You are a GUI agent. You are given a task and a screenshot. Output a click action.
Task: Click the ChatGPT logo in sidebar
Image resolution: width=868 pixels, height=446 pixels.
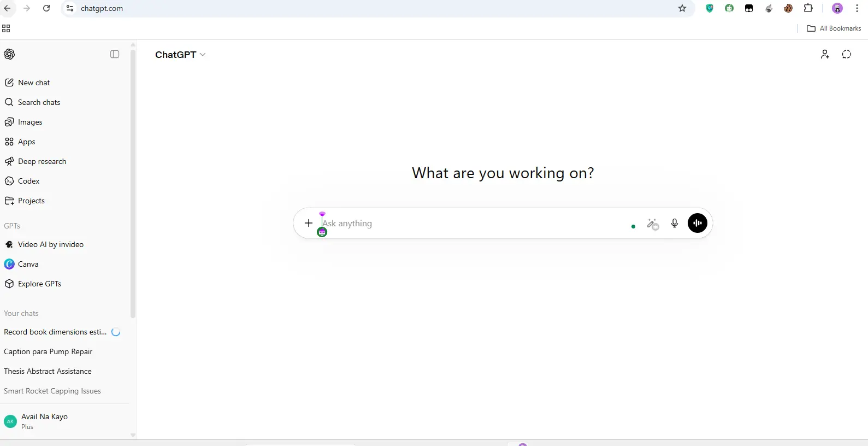tap(9, 54)
